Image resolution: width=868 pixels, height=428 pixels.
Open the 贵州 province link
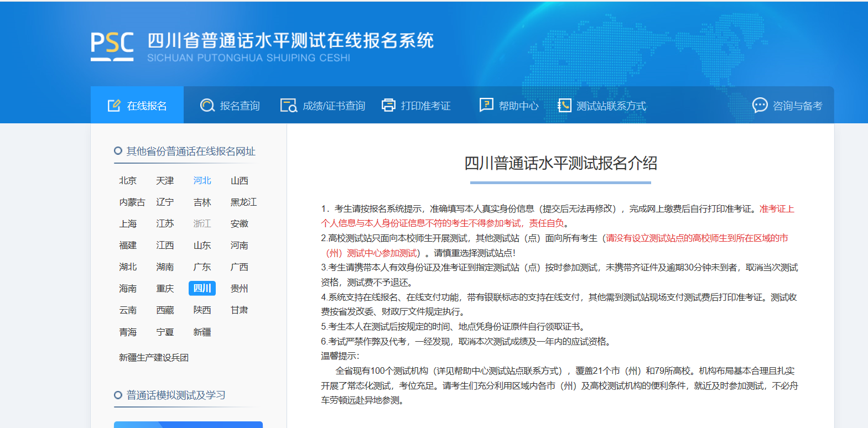240,289
